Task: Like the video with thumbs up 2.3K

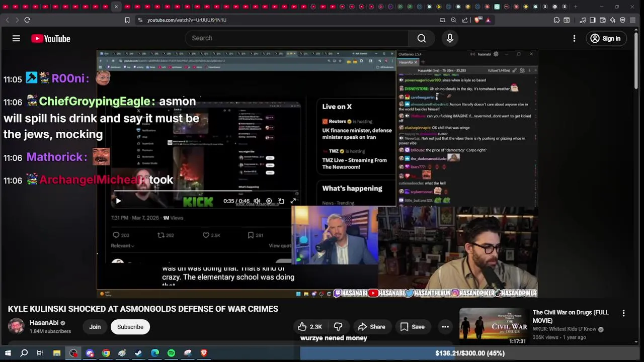Action: click(x=309, y=327)
